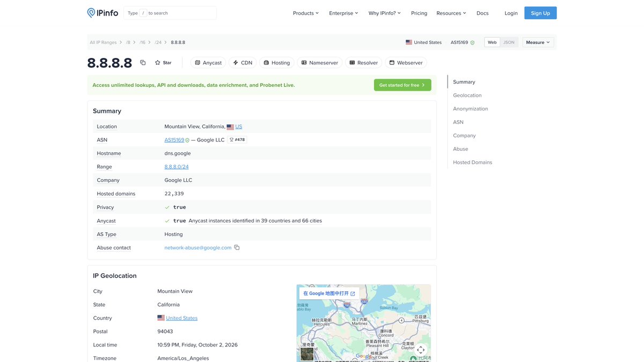Star this IP address

pos(163,63)
